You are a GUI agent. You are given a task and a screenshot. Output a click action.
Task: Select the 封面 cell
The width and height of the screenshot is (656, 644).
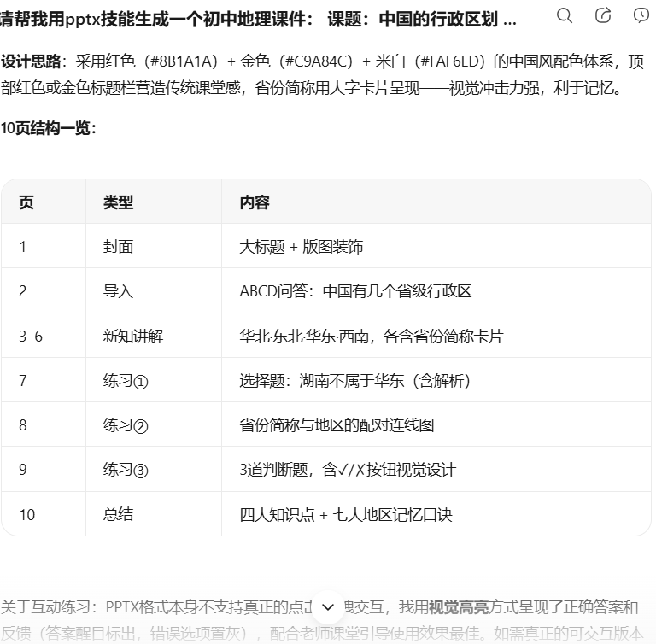[154, 246]
